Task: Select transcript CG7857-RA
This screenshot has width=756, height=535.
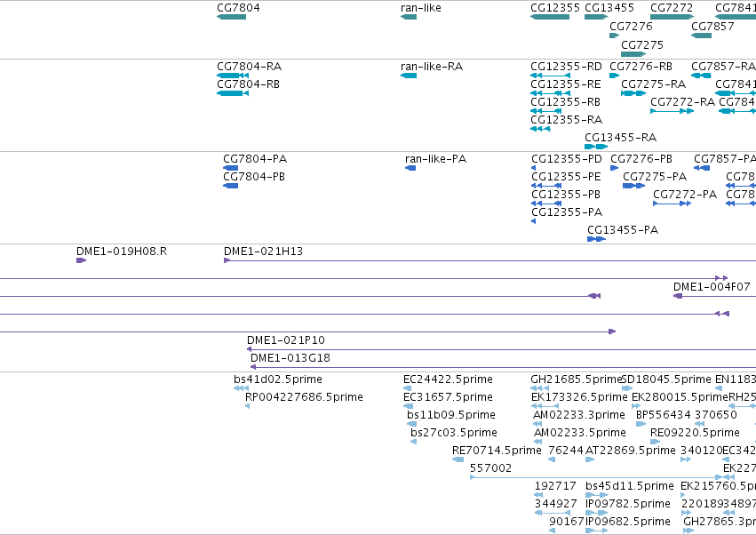Action: point(701,76)
